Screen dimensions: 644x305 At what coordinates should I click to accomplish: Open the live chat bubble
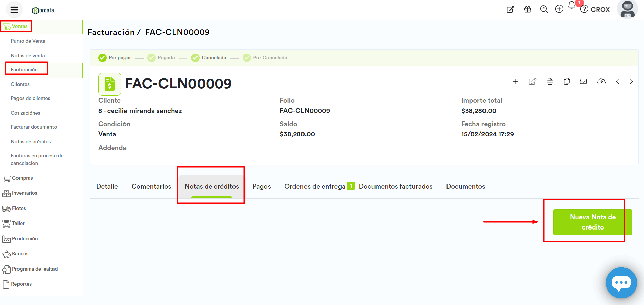621,282
